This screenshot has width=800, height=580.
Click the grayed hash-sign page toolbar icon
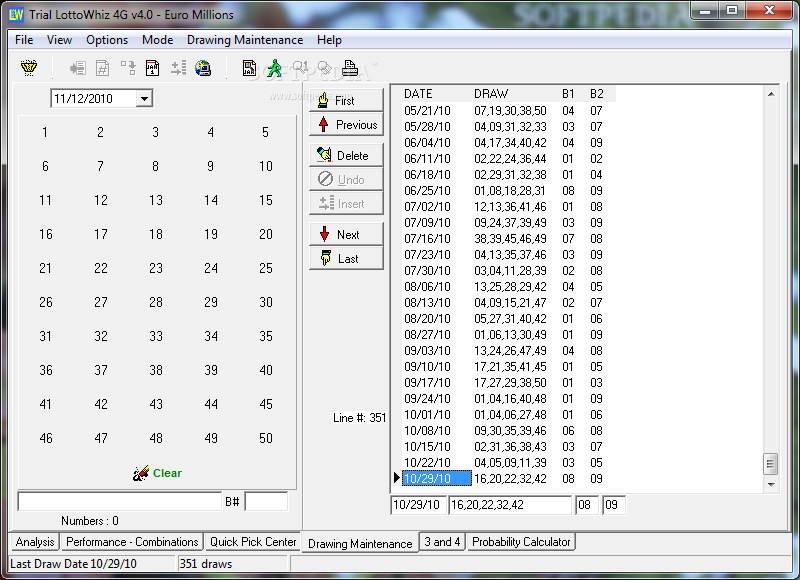tap(103, 68)
